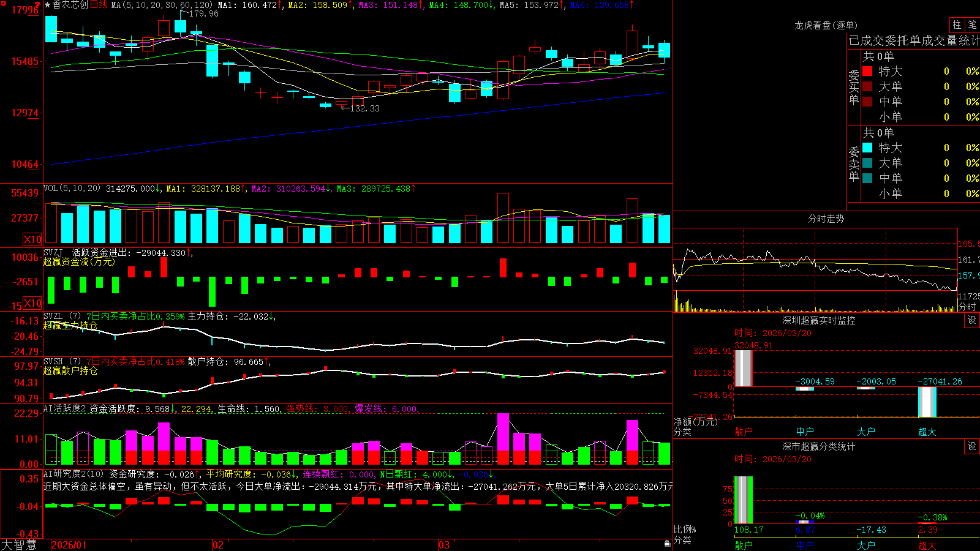Click the 超赢主力持仓 label
The image size is (980, 551).
70,325
